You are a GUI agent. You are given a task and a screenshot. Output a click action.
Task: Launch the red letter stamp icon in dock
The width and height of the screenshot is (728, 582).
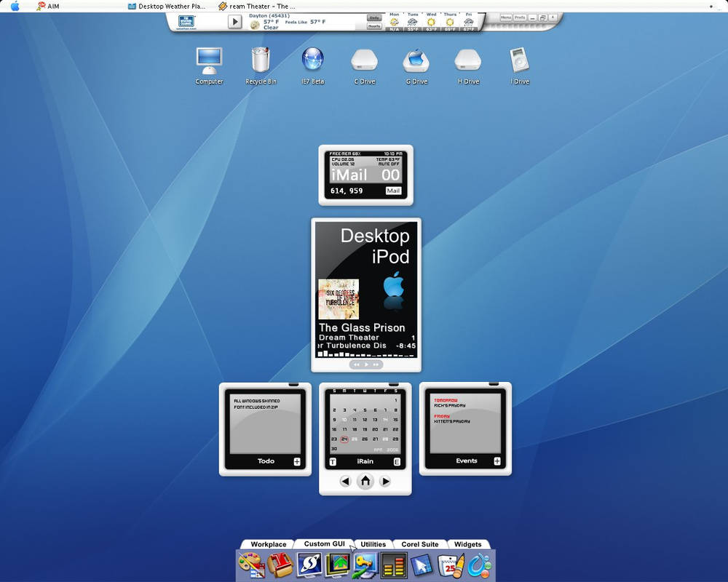[280, 565]
